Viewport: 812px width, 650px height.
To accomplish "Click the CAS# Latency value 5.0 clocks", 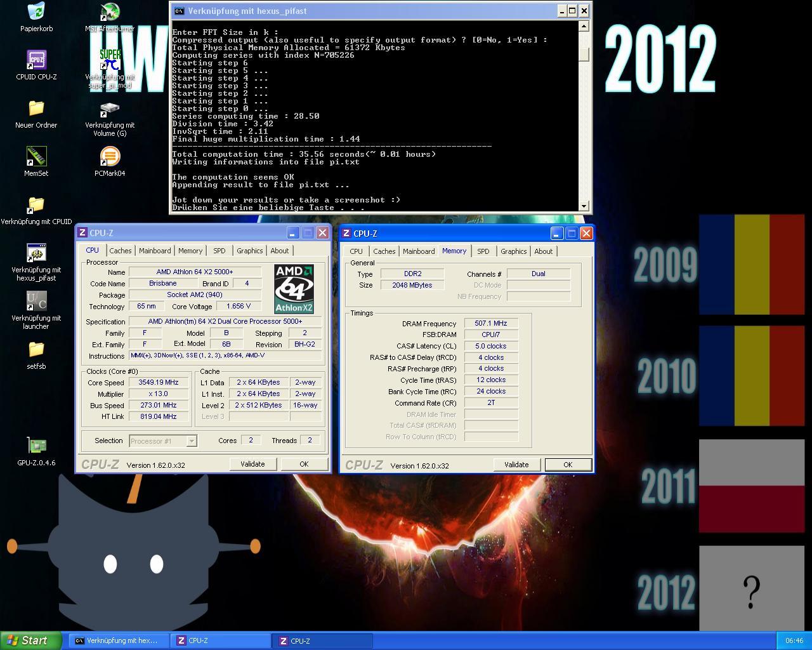I will [x=491, y=346].
